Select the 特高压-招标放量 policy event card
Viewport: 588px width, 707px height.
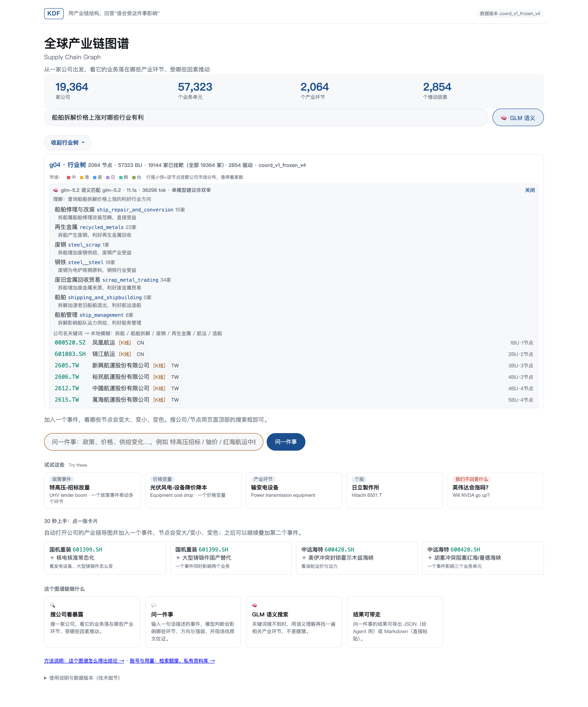92,490
